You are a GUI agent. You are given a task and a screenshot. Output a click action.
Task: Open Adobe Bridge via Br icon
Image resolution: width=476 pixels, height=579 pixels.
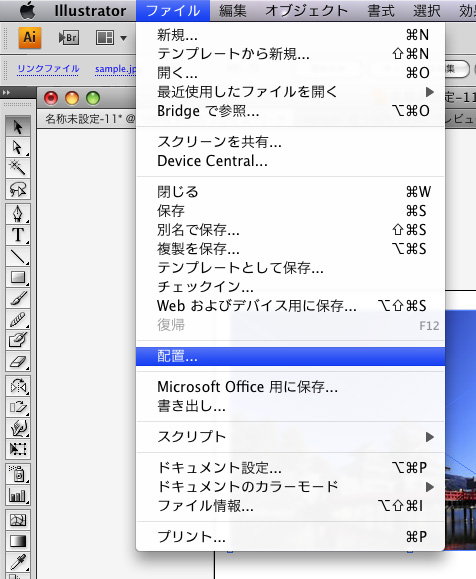pos(69,38)
